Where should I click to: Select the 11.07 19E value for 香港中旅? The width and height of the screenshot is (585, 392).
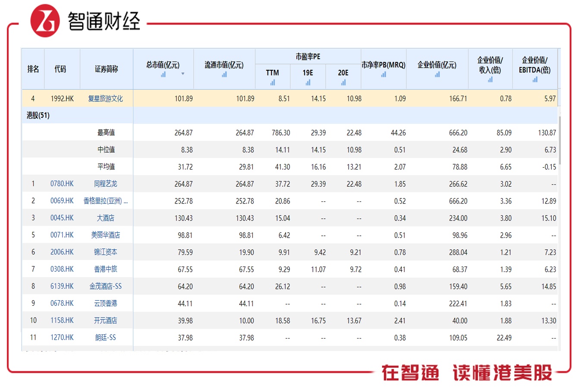[x=318, y=270]
